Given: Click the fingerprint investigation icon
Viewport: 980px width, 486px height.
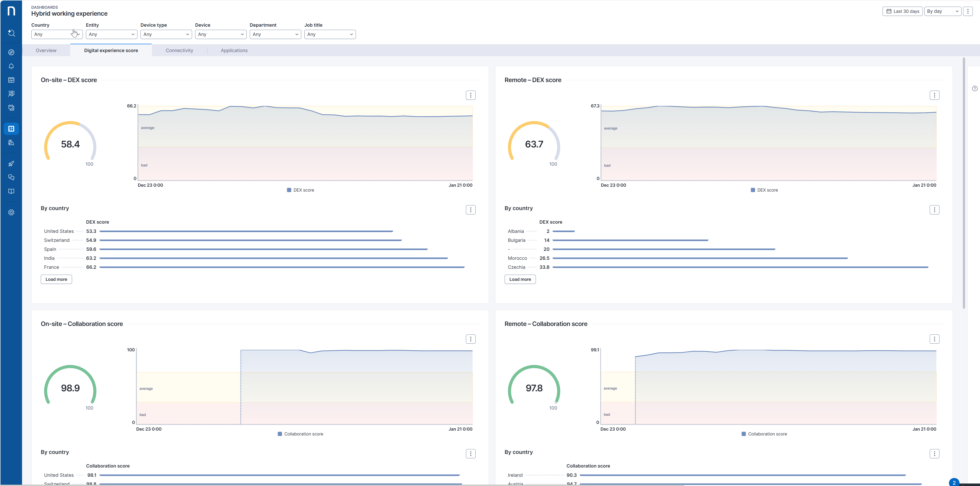Looking at the screenshot, I should coord(12,143).
